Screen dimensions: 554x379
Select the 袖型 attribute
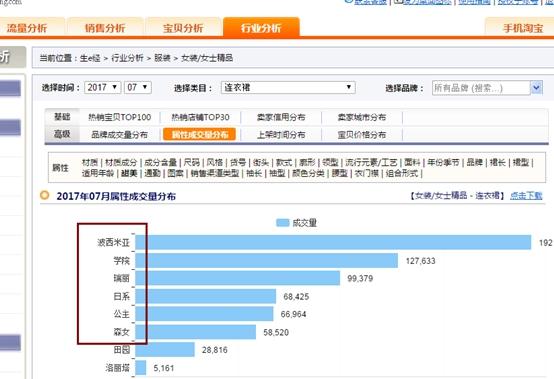[277, 173]
